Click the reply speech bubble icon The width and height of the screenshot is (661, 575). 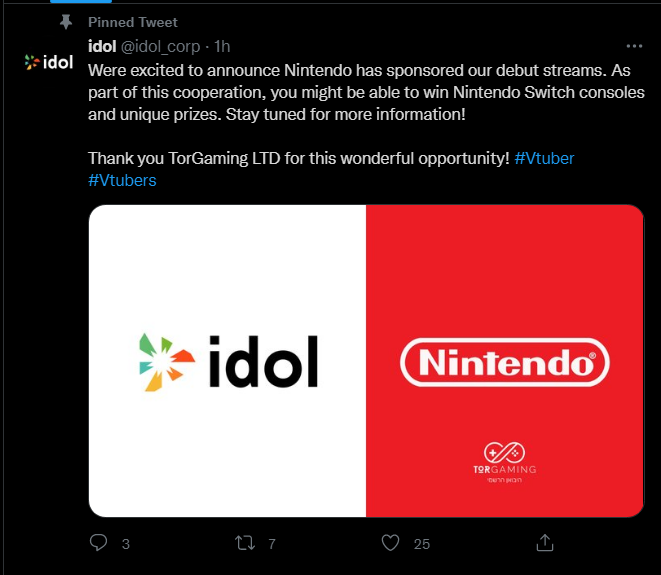(98, 543)
